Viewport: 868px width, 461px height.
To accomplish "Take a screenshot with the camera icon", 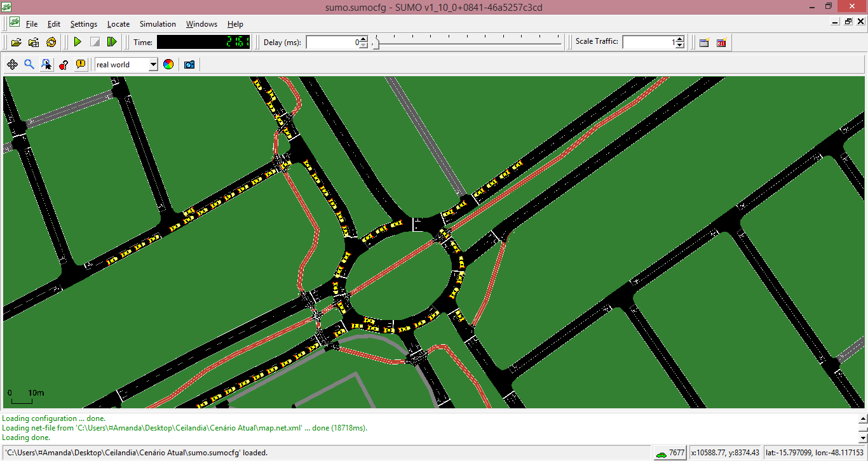I will pos(189,65).
